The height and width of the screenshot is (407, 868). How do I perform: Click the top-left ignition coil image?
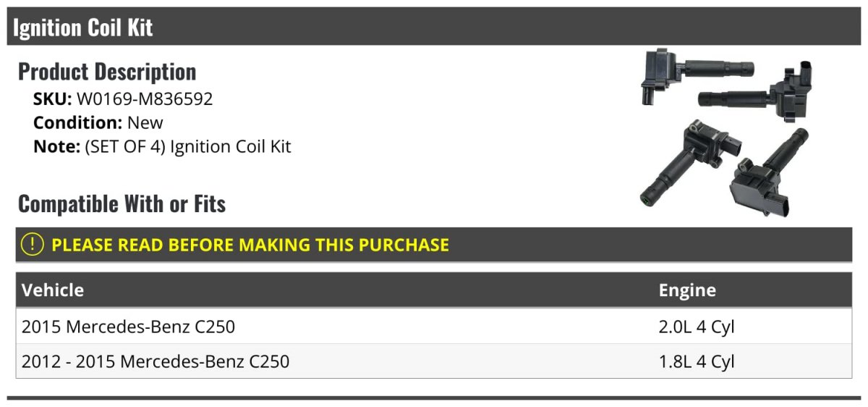pyautogui.click(x=697, y=76)
